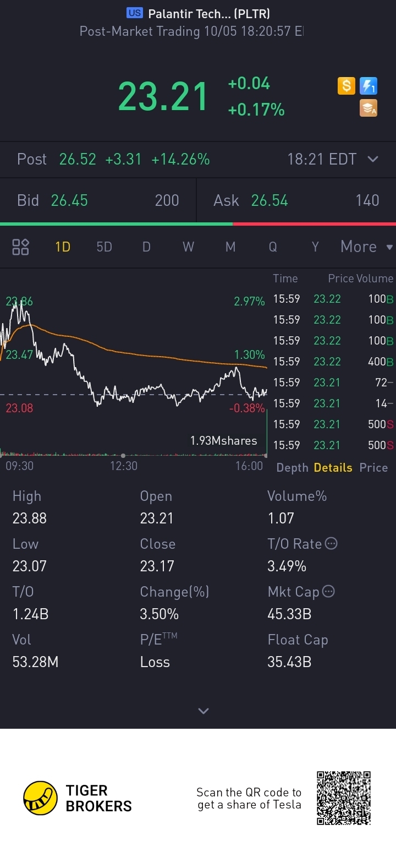Tap the +14.26% post-market change
This screenshot has width=396, height=868.
tap(180, 160)
